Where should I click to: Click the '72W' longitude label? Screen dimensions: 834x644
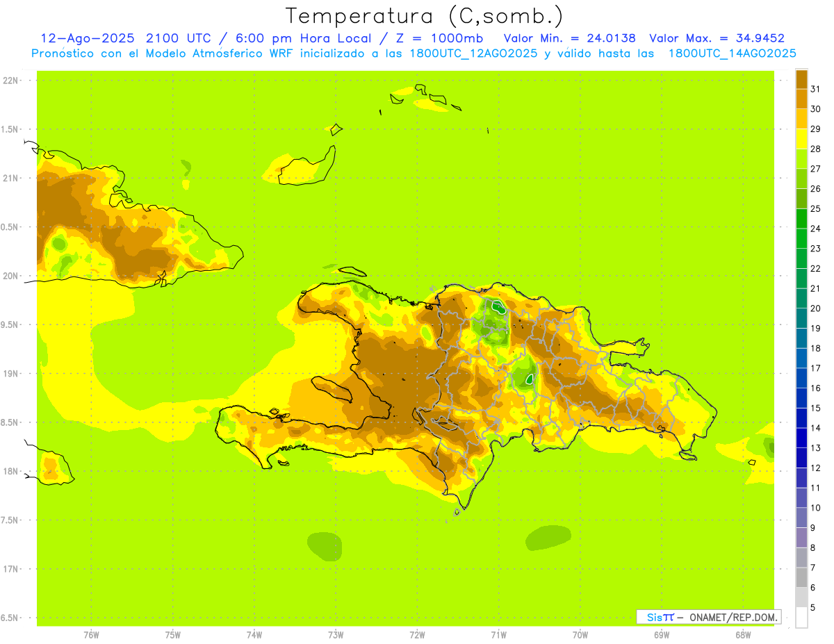click(418, 635)
